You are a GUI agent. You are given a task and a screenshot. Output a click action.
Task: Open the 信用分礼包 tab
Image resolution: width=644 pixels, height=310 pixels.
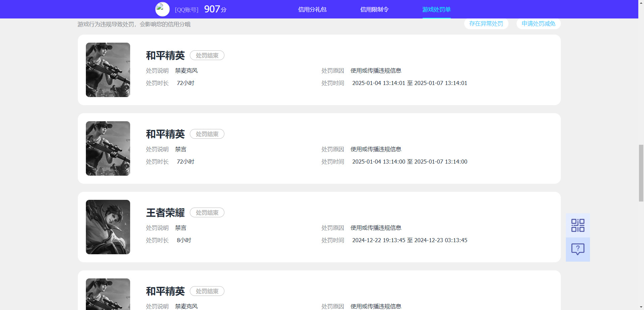pos(312,9)
